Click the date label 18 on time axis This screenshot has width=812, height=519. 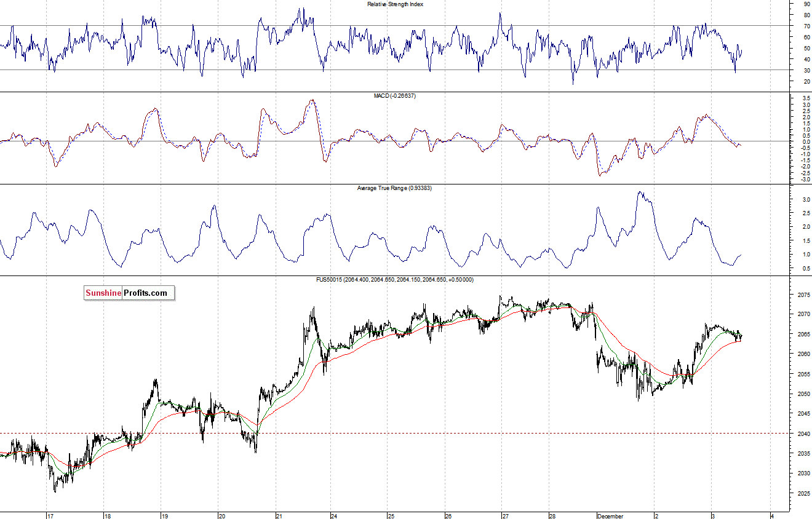coord(108,516)
